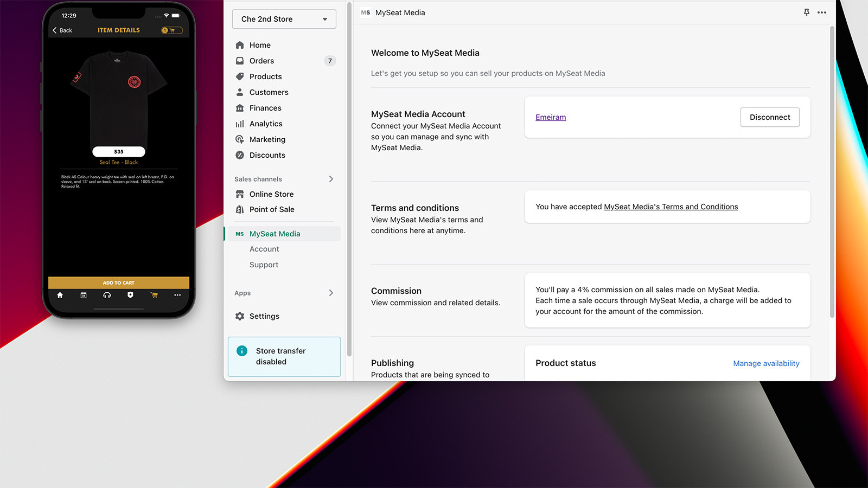Open MySeat Media's Terms and Conditions link
This screenshot has height=488, width=868.
pos(671,207)
